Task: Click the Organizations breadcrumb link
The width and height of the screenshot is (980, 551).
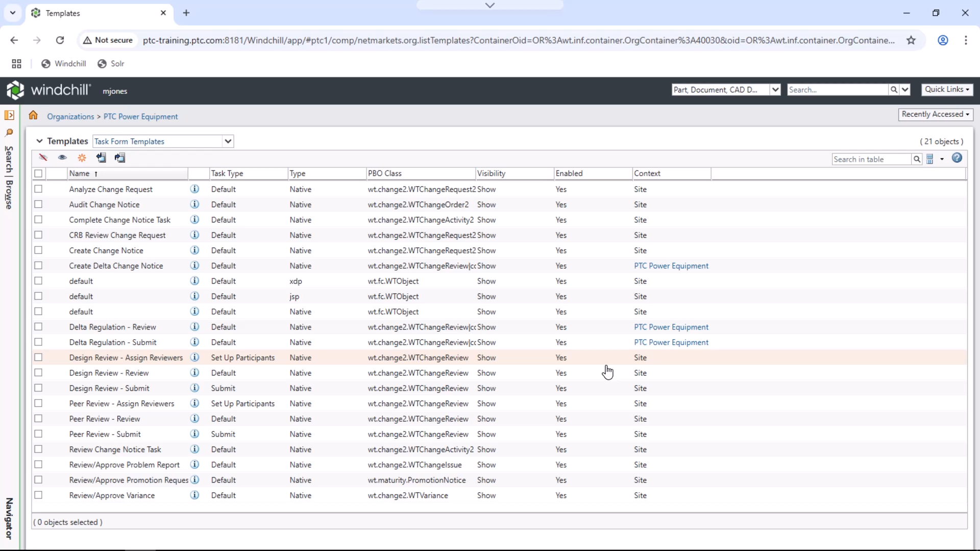Action: [70, 116]
